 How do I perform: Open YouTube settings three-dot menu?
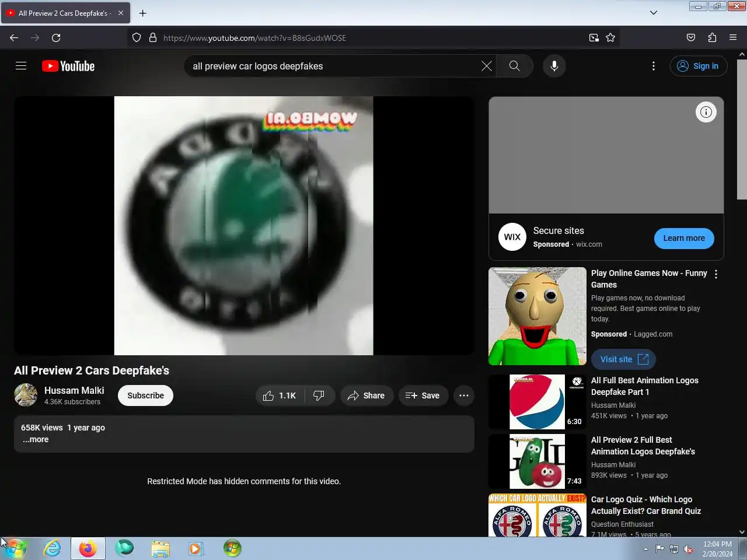654,66
